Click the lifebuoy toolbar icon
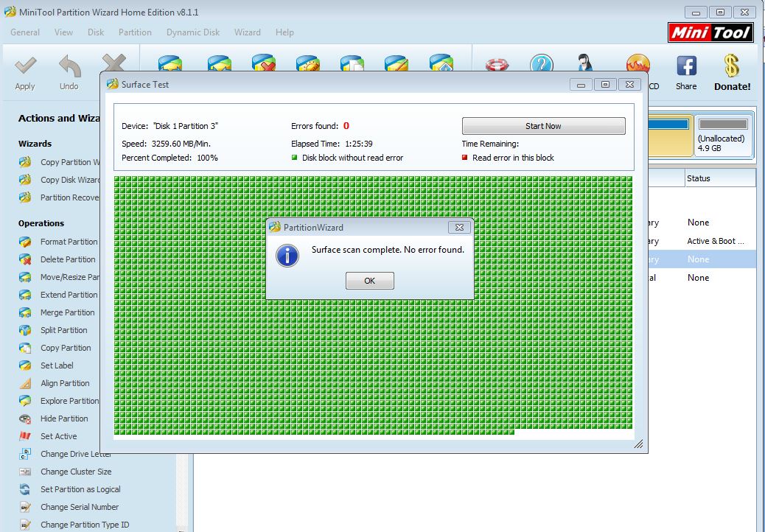Screen dimensions: 765x532 pos(497,64)
